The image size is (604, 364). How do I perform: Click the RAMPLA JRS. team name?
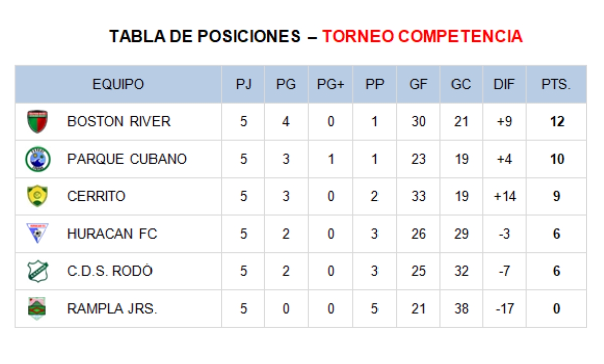[x=112, y=309]
